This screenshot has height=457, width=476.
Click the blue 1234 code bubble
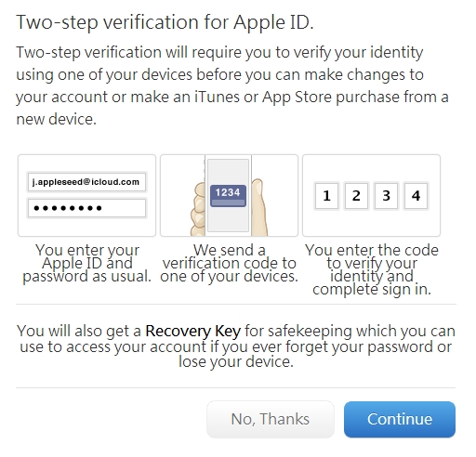point(228,196)
